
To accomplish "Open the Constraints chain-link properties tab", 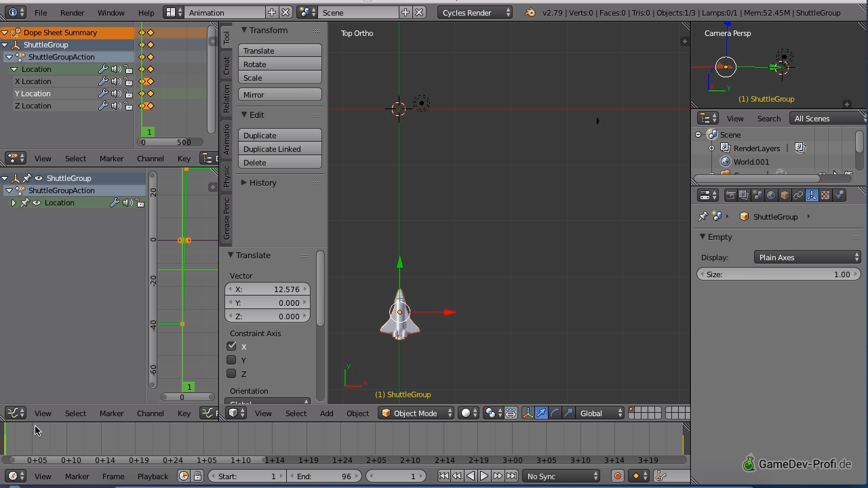I will [798, 195].
